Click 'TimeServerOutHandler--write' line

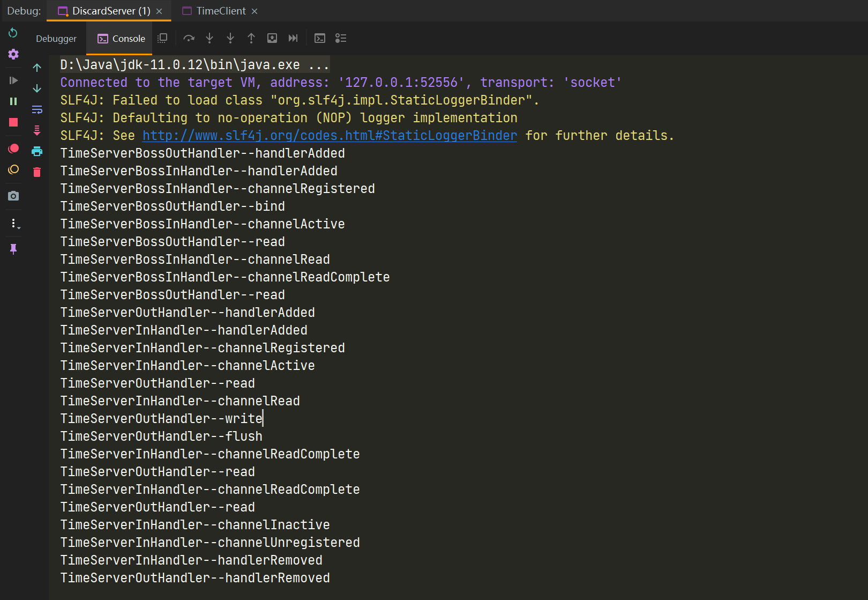click(161, 419)
